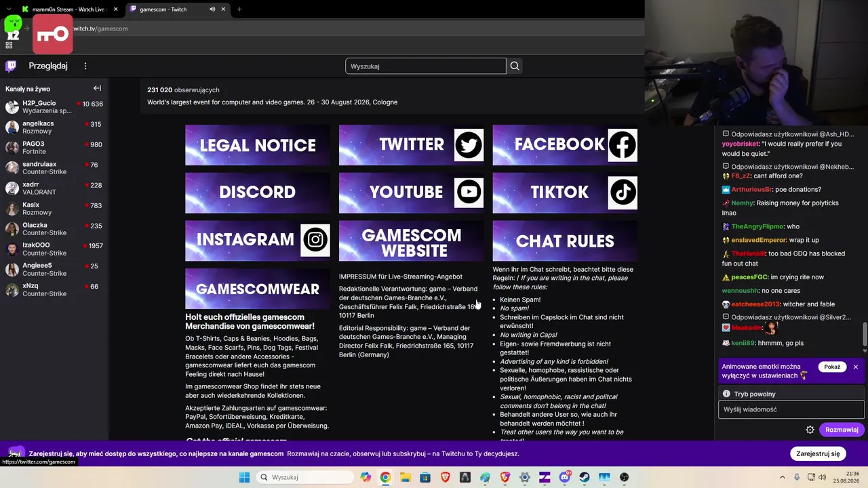The image size is (868, 488).
Task: Open File Explorer from the taskbar
Action: 405,477
